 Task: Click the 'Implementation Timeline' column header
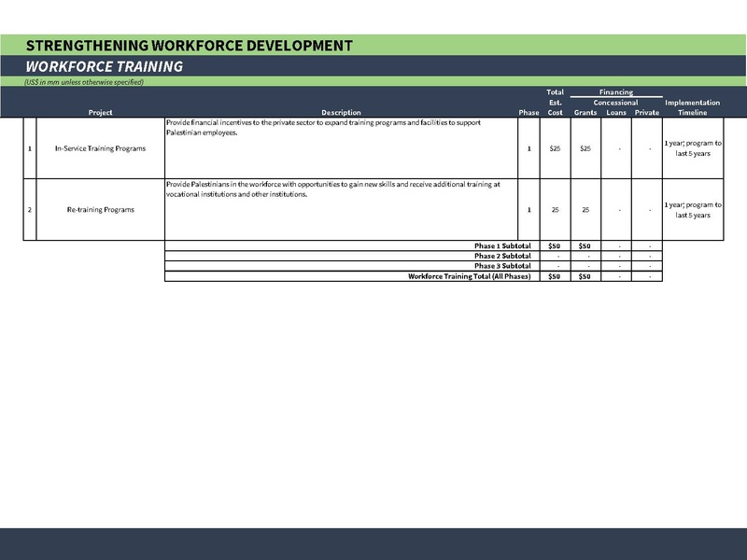tap(693, 107)
